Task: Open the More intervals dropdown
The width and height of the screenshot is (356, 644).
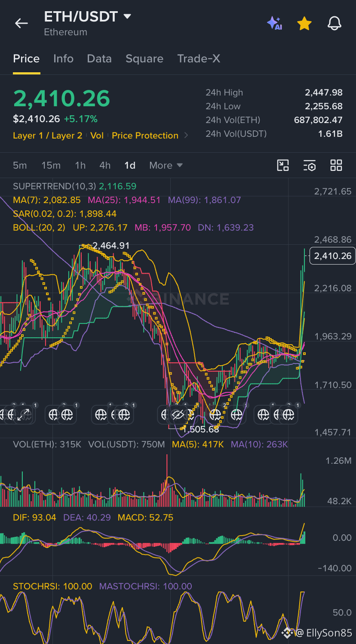Action: point(166,165)
